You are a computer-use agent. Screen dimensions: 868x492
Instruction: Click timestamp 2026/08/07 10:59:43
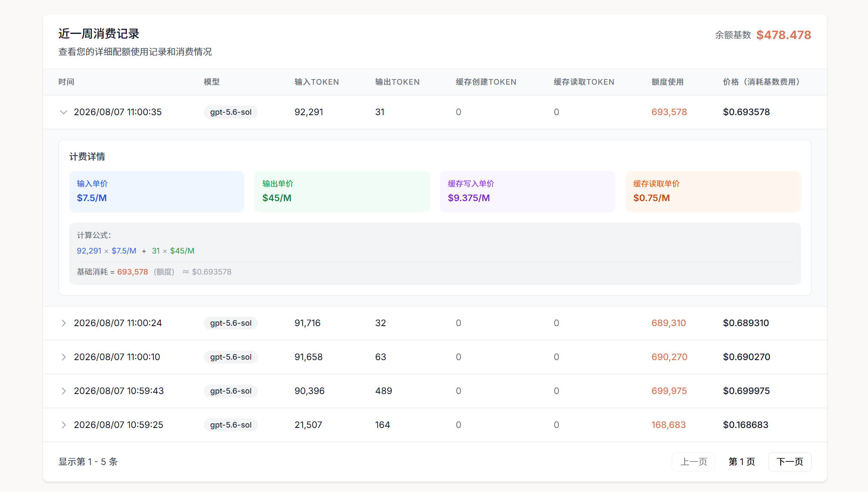pyautogui.click(x=119, y=391)
